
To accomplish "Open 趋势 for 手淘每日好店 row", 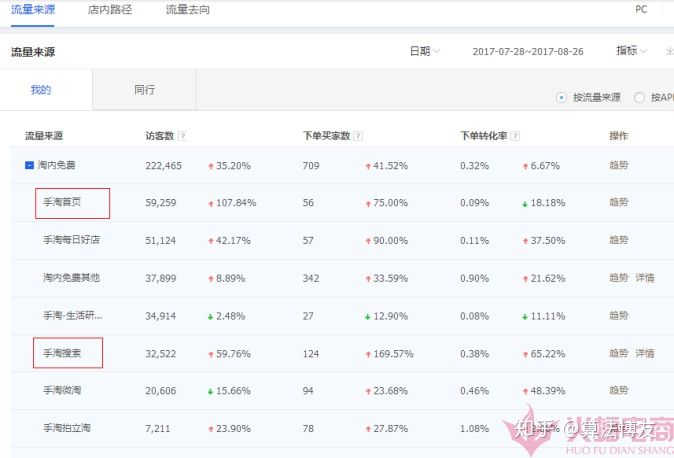I will 619,240.
